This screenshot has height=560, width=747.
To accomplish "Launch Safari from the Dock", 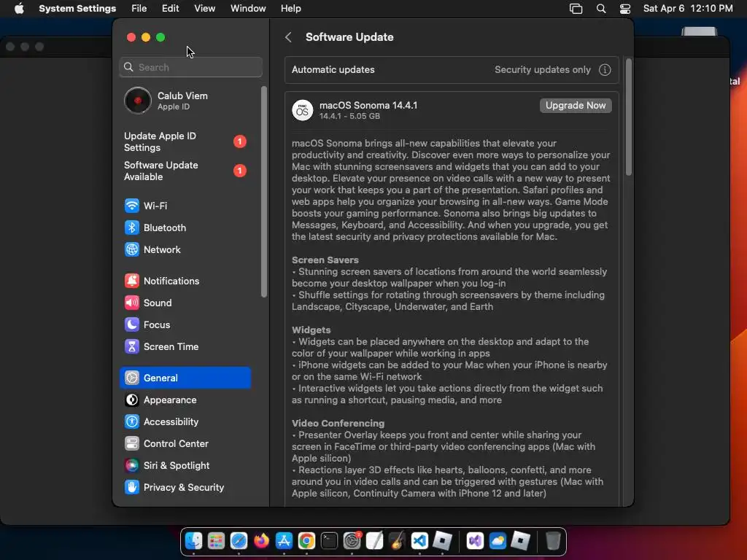I will point(239,541).
